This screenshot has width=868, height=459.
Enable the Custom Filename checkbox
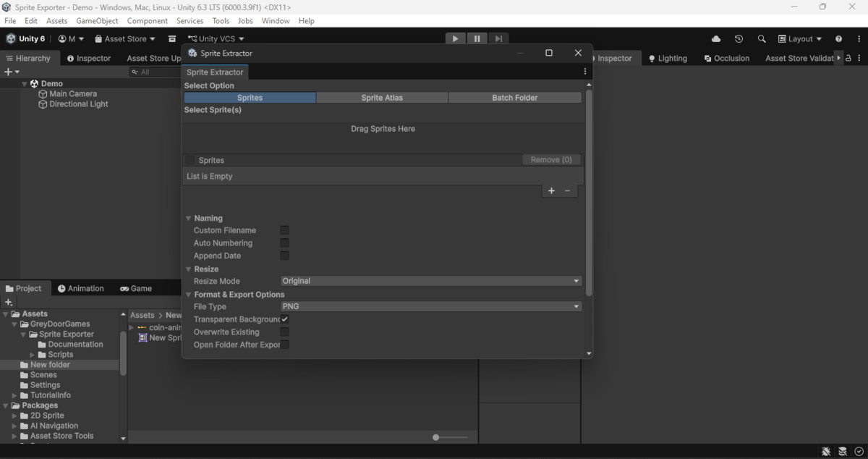pyautogui.click(x=284, y=230)
